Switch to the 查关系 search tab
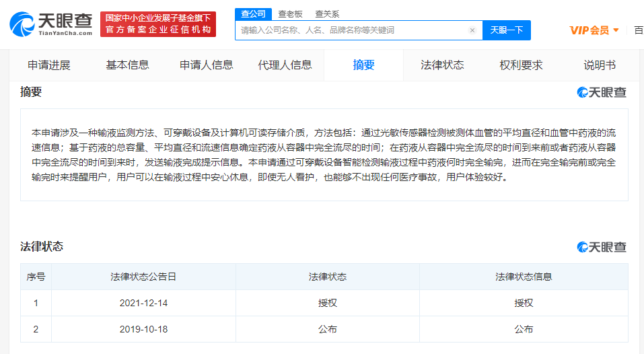 [327, 14]
